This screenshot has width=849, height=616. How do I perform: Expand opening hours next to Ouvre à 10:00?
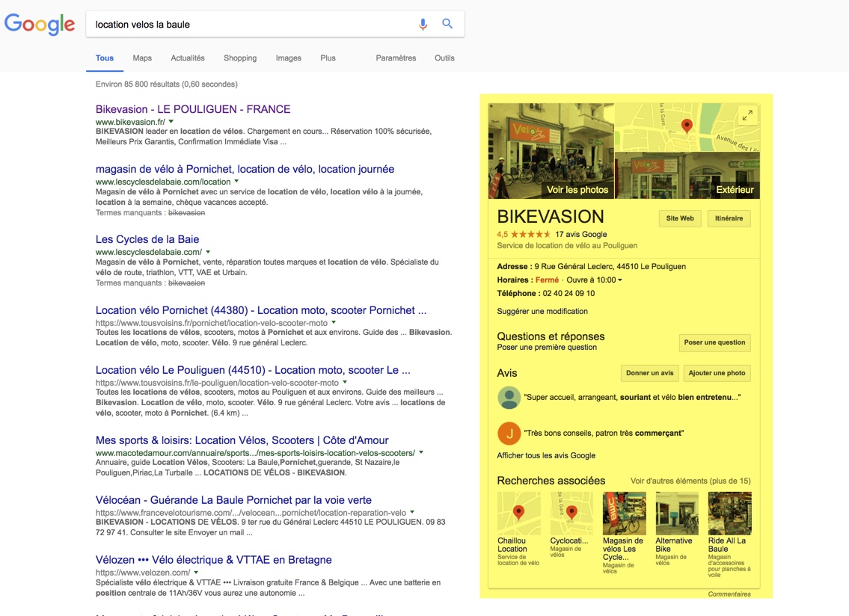(620, 280)
